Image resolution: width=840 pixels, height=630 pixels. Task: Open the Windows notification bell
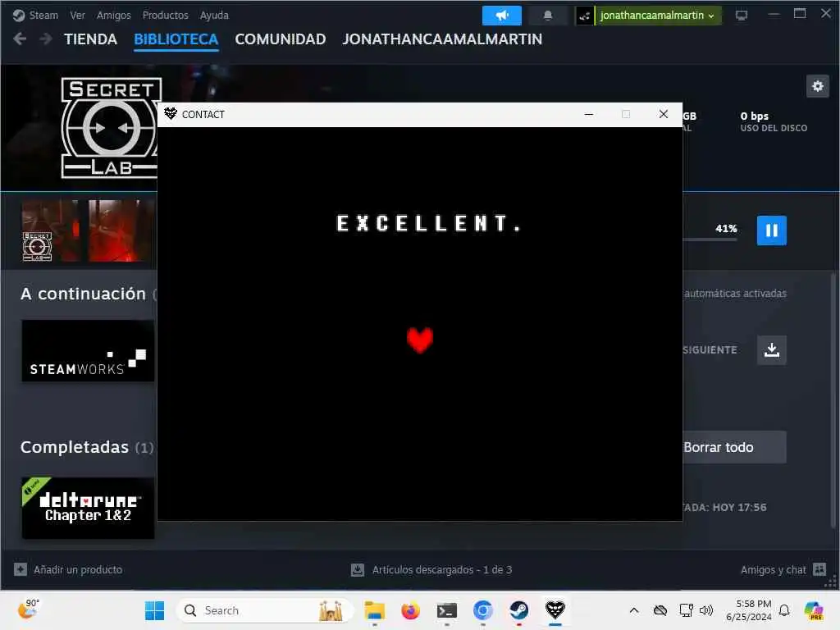coord(784,610)
